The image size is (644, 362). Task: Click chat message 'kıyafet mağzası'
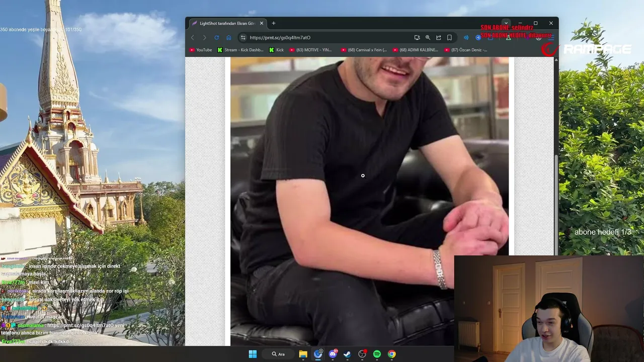point(46,317)
